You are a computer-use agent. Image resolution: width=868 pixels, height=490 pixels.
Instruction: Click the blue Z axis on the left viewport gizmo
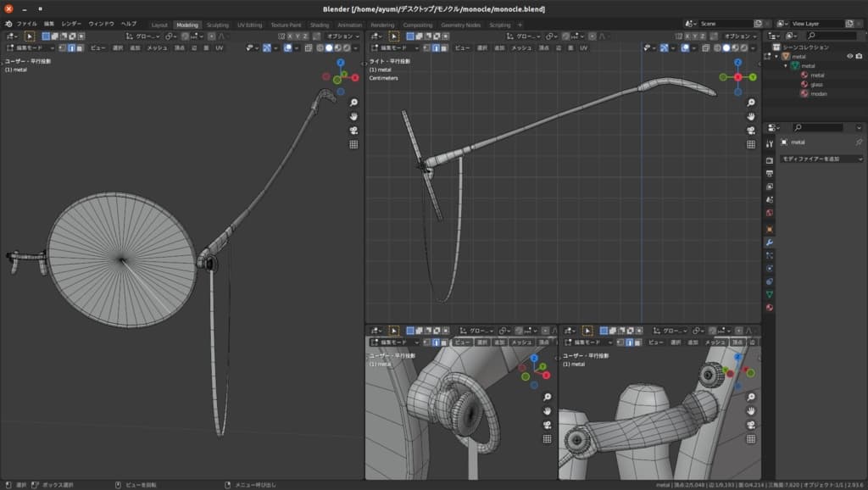[x=340, y=63]
